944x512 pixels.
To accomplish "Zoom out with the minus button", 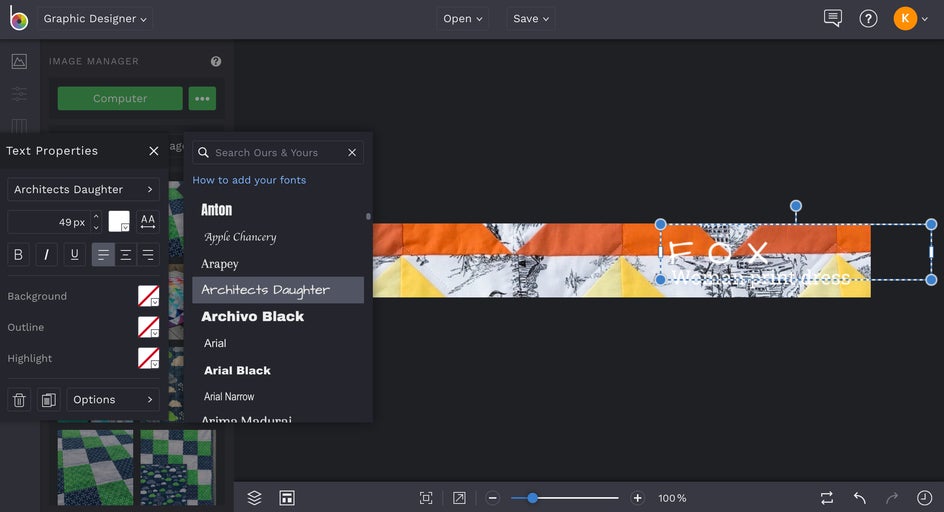I will [x=492, y=498].
